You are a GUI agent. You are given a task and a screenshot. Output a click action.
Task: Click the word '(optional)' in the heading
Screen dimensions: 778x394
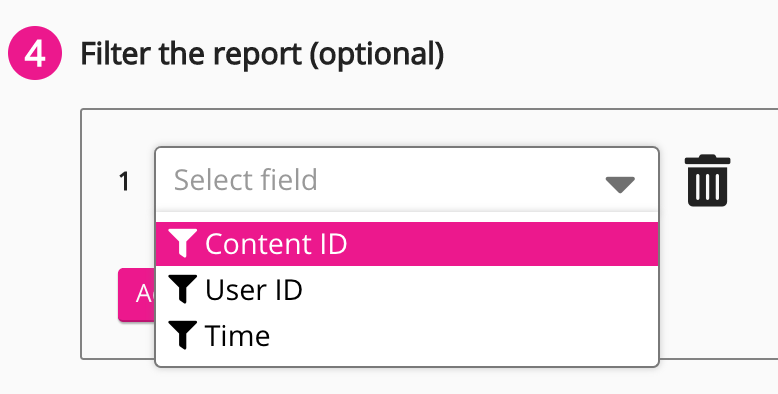point(377,55)
